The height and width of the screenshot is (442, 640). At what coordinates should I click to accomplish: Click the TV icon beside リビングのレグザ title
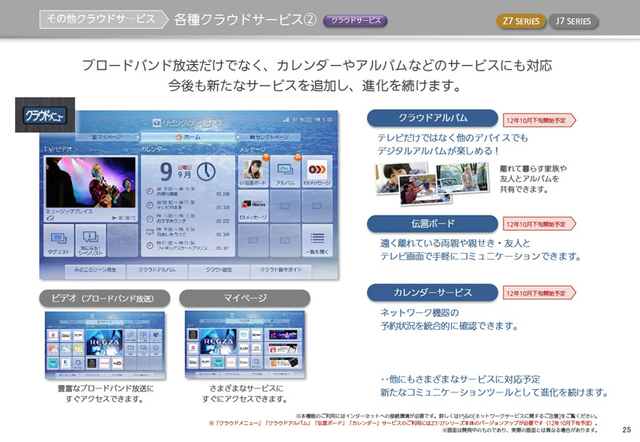[156, 123]
